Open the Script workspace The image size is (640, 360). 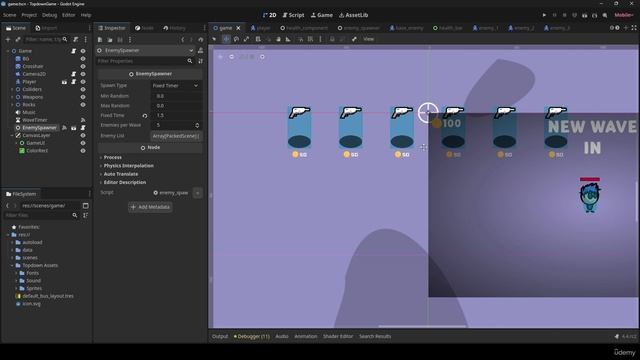coord(293,15)
